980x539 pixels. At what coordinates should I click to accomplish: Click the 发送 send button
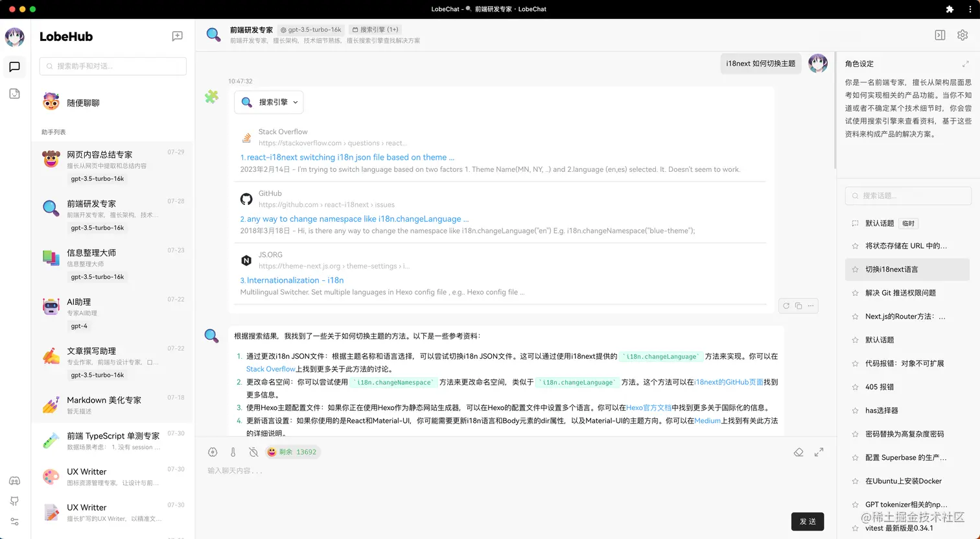[x=808, y=521]
